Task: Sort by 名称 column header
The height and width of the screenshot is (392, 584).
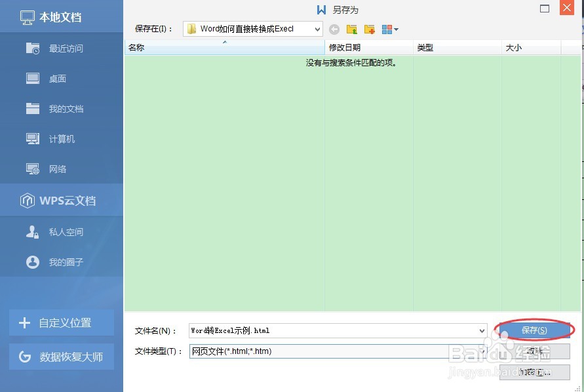Action: point(225,48)
